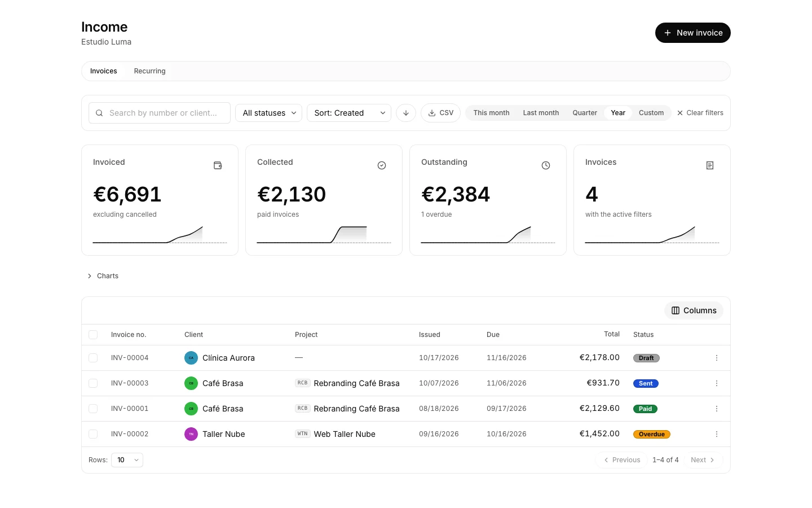This screenshot has width=812, height=508.
Task: Select all invoices with header checkbox
Action: coord(93,335)
